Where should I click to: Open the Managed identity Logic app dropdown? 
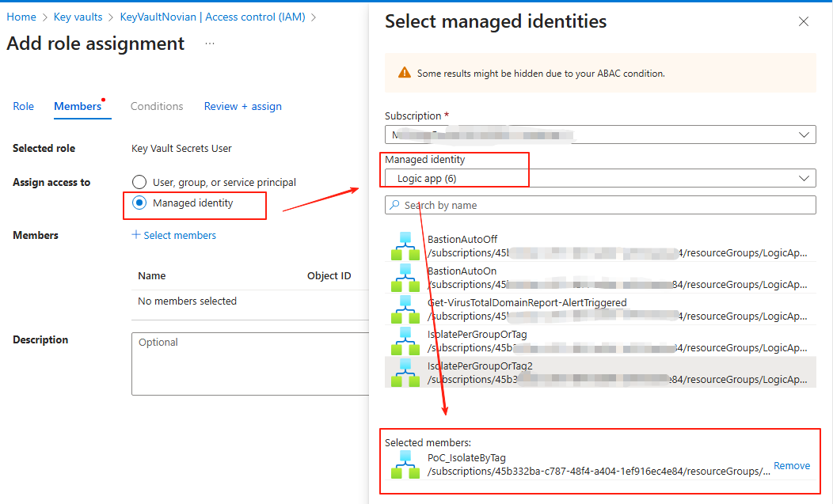pos(599,178)
